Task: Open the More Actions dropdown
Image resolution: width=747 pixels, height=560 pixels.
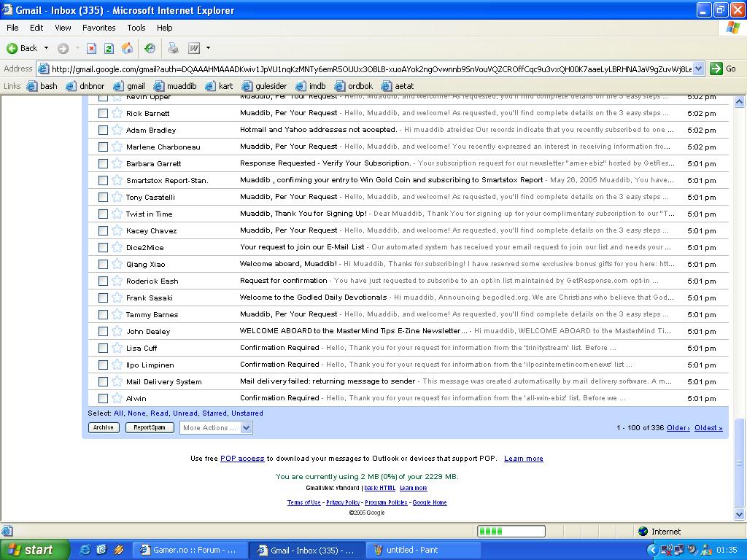Action: [x=216, y=427]
